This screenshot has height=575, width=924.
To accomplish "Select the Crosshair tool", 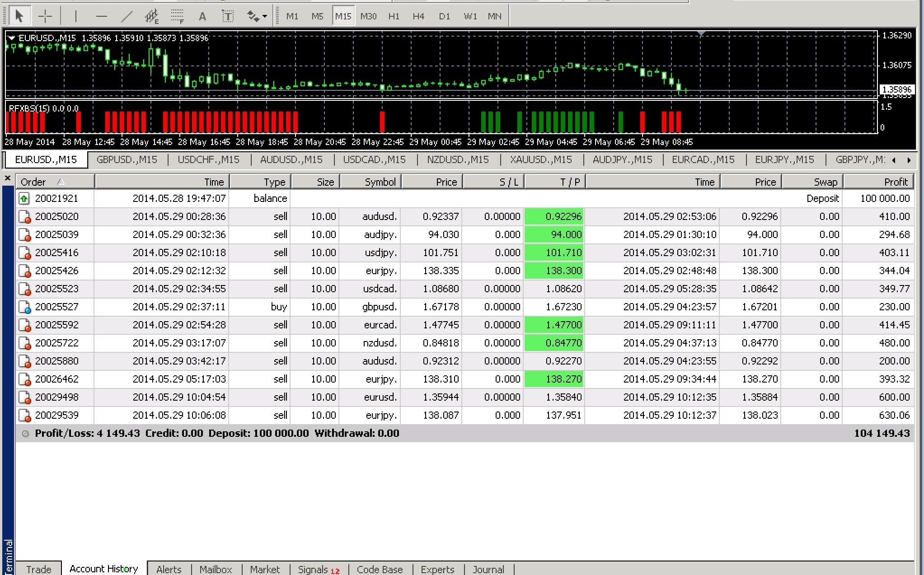I will coord(45,17).
